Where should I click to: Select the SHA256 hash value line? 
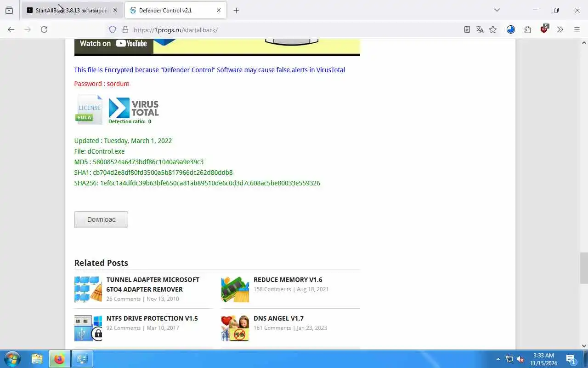coord(197,183)
